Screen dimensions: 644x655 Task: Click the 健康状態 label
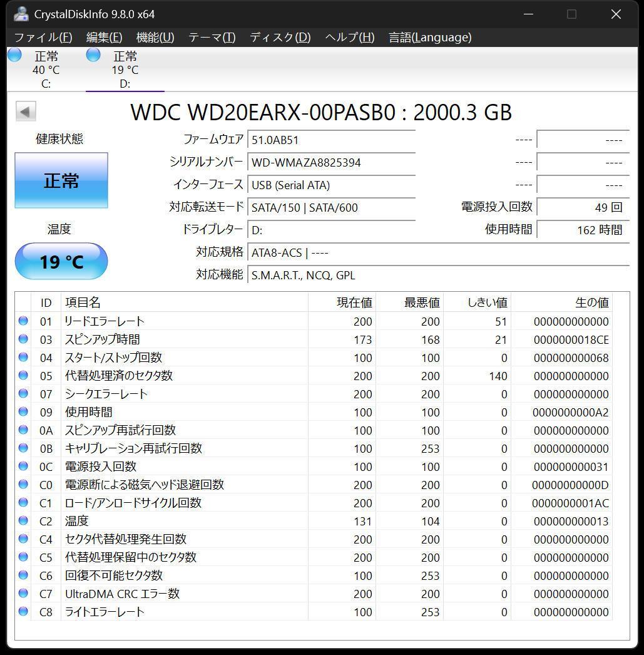59,138
